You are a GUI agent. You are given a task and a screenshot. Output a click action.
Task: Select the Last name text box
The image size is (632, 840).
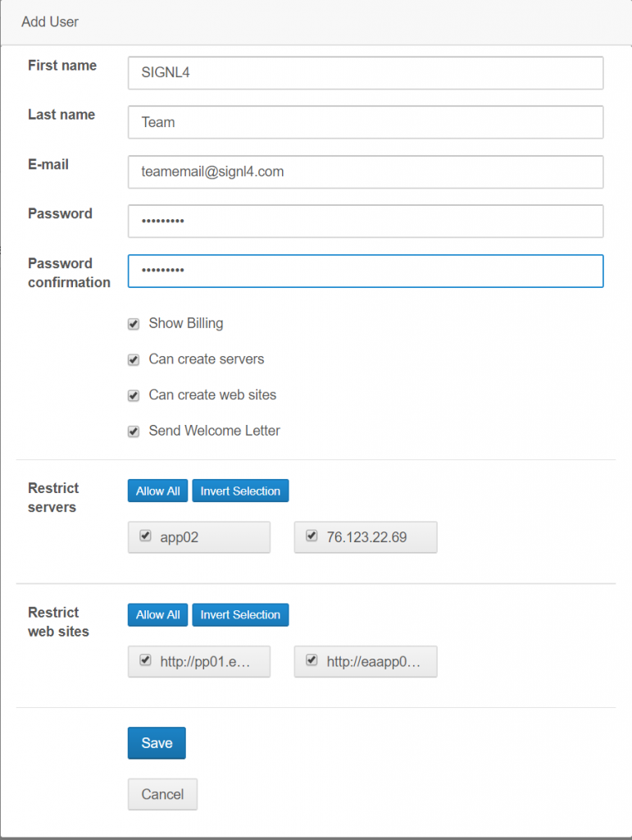[x=366, y=122]
